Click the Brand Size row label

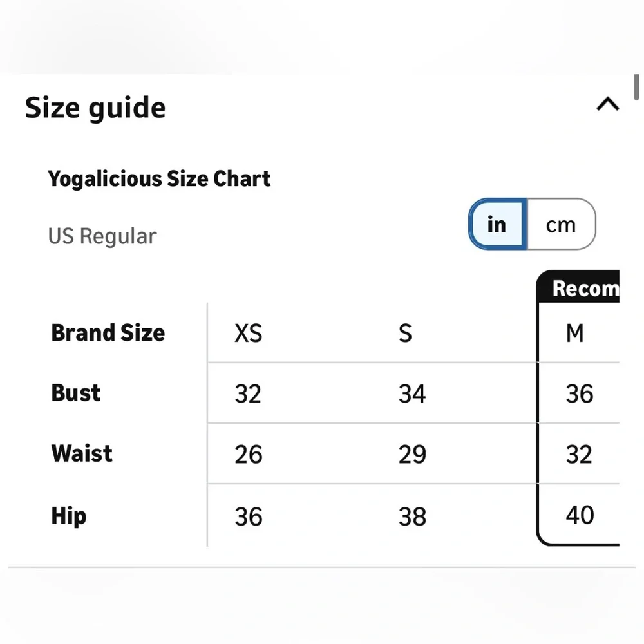coord(108,333)
